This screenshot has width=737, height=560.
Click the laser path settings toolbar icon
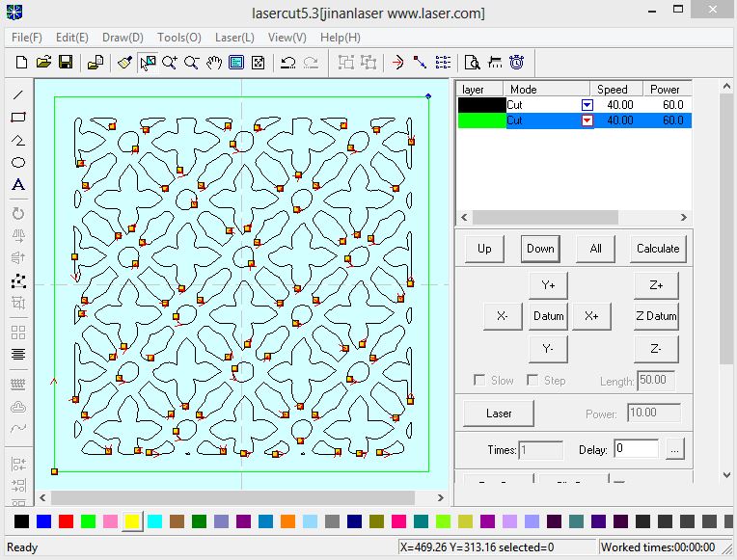tap(495, 62)
